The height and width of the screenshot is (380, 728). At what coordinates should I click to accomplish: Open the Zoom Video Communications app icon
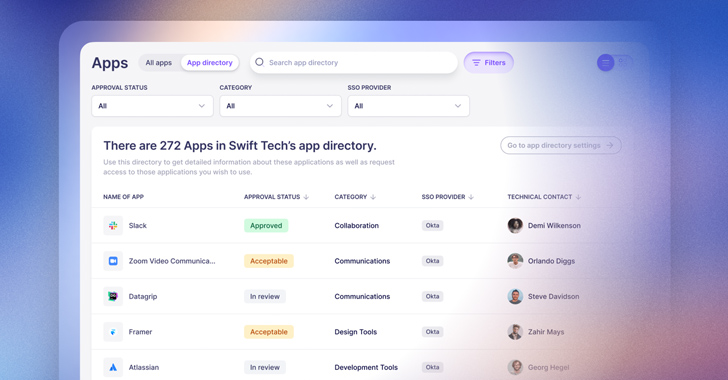click(x=113, y=261)
